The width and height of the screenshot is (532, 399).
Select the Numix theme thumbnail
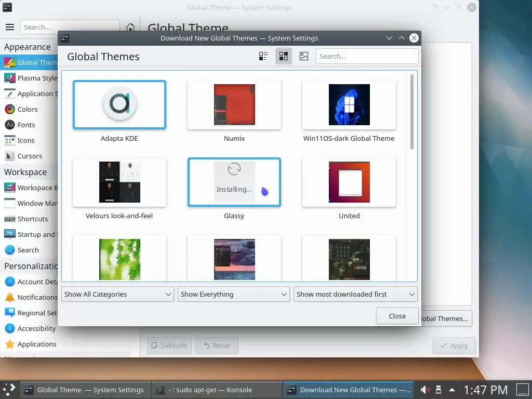click(234, 104)
